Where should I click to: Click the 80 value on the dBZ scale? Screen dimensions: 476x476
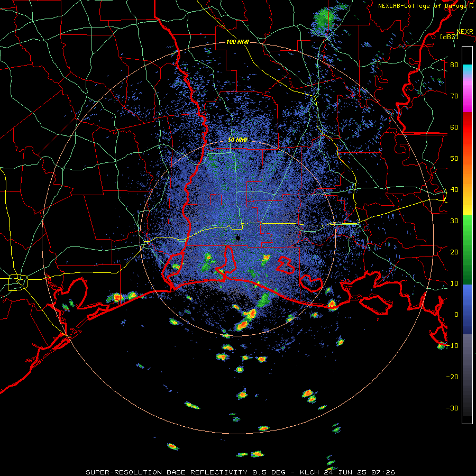pos(454,65)
